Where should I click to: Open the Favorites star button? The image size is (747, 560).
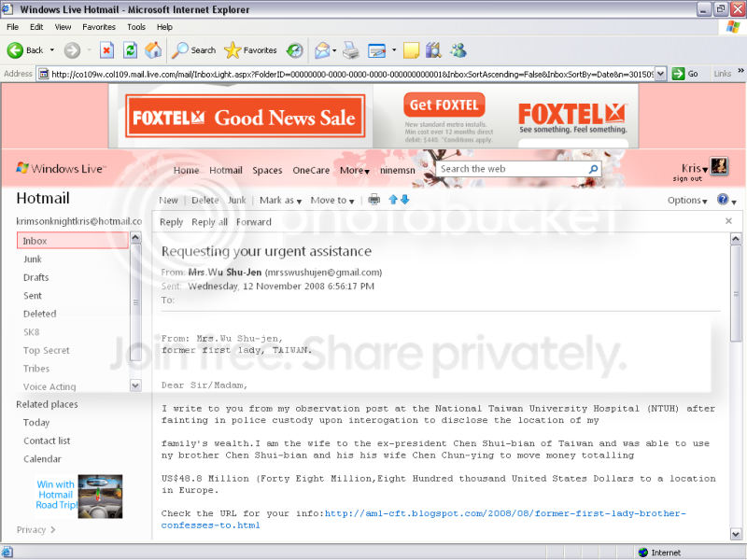(250, 50)
